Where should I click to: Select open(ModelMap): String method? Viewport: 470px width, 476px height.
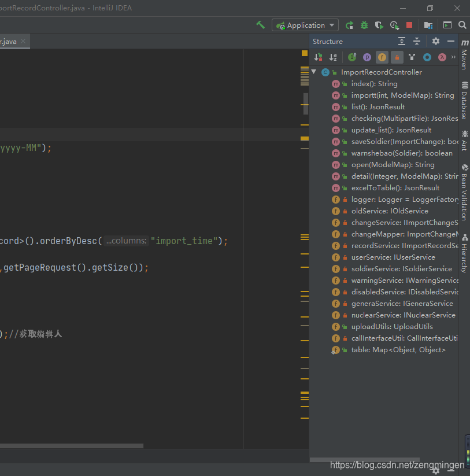[393, 164]
